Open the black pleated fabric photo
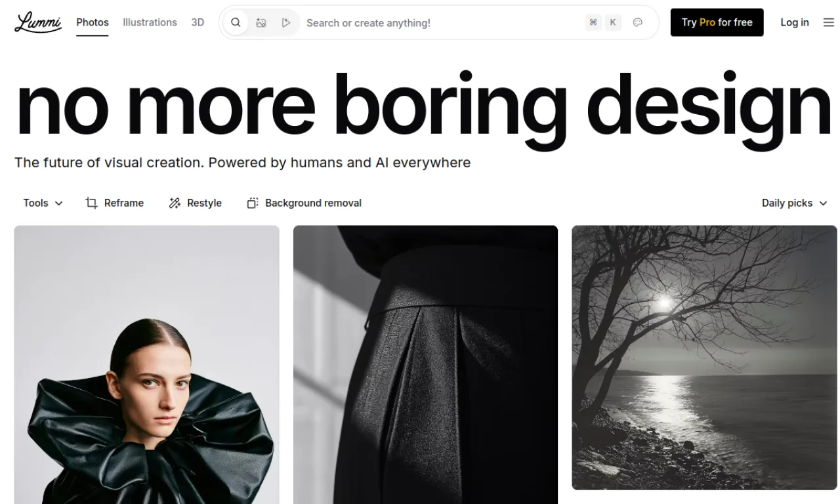This screenshot has width=840, height=504. pos(425,365)
